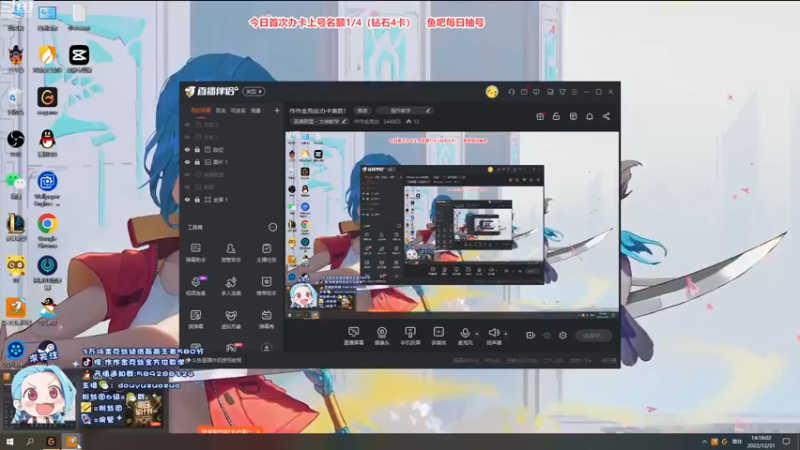Toggle preview visibility eye beside settings gear

point(547,335)
